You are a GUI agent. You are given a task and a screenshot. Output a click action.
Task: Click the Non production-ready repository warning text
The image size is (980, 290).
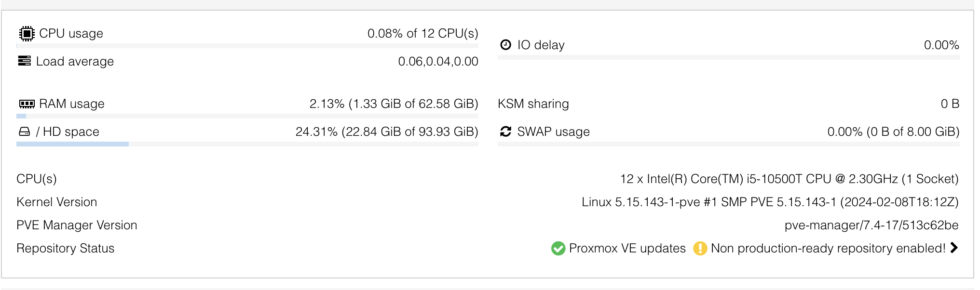[828, 249]
